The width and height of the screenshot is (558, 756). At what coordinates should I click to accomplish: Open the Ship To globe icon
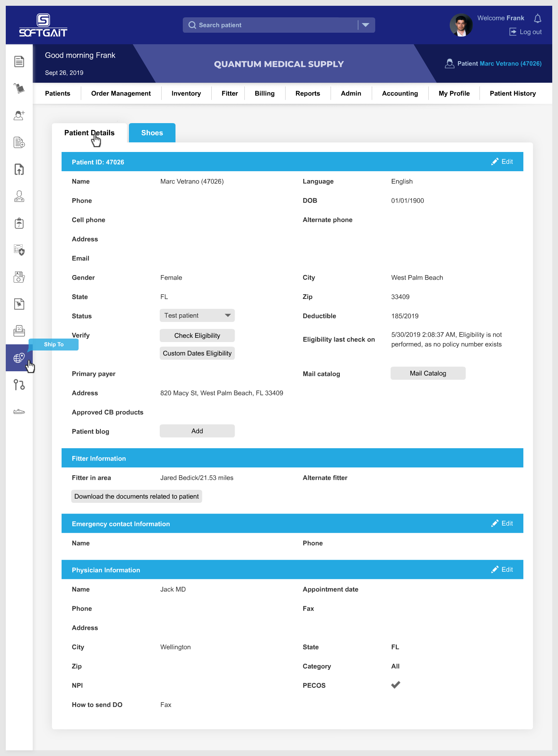(x=19, y=358)
